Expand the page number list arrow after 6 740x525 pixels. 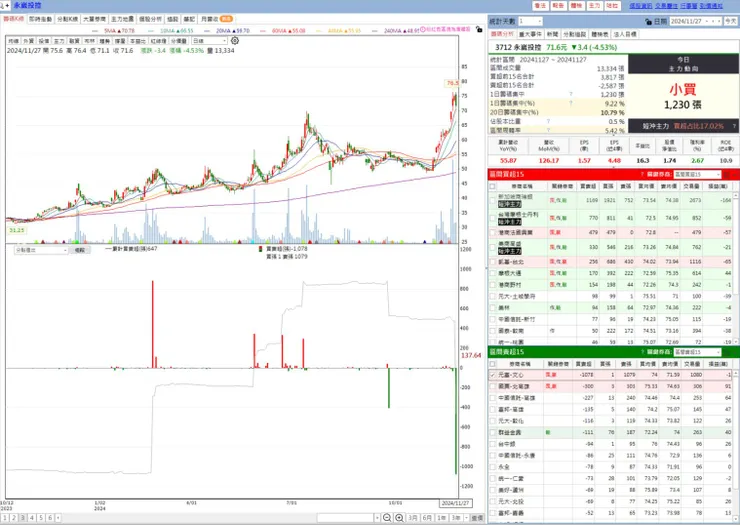(x=58, y=518)
